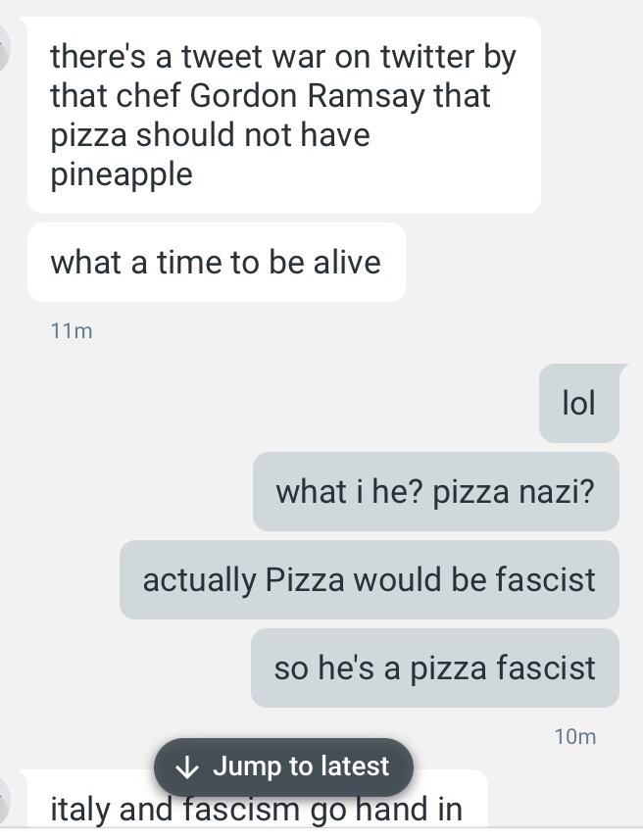Screen dimensions: 643x840
Task: Click the word "Pizza" in the "actually Pizza" message
Action: (x=305, y=579)
